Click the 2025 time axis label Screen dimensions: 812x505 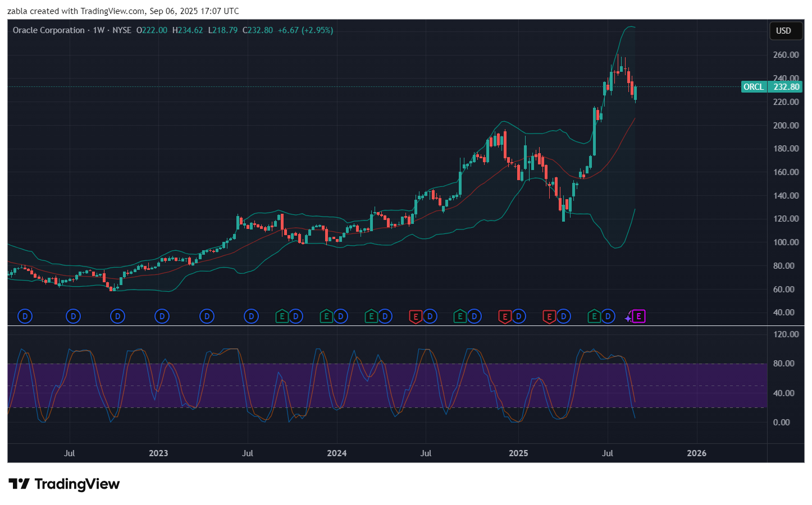(518, 453)
